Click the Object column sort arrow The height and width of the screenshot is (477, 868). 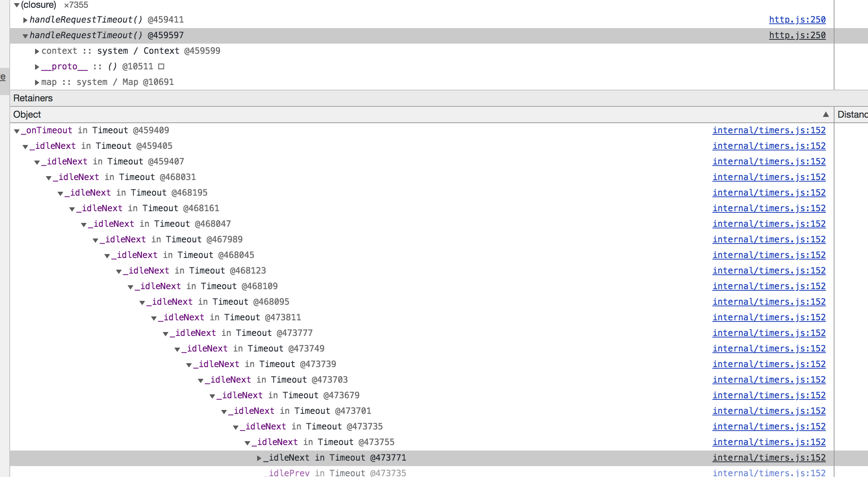(826, 114)
